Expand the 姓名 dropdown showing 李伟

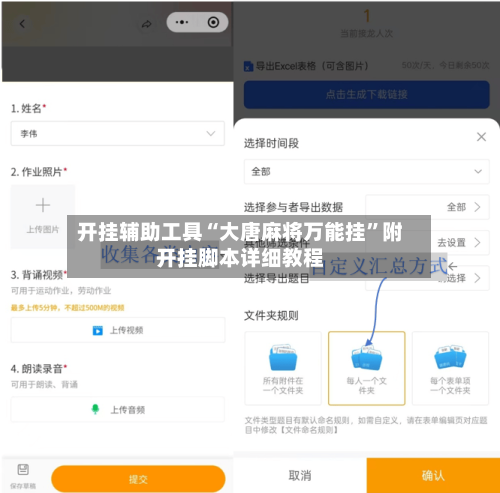pos(118,133)
